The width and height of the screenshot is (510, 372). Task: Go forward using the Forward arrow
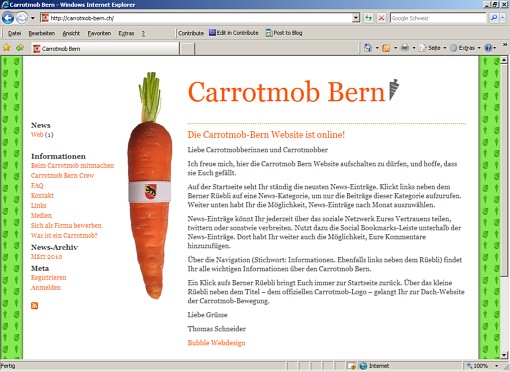click(x=22, y=18)
